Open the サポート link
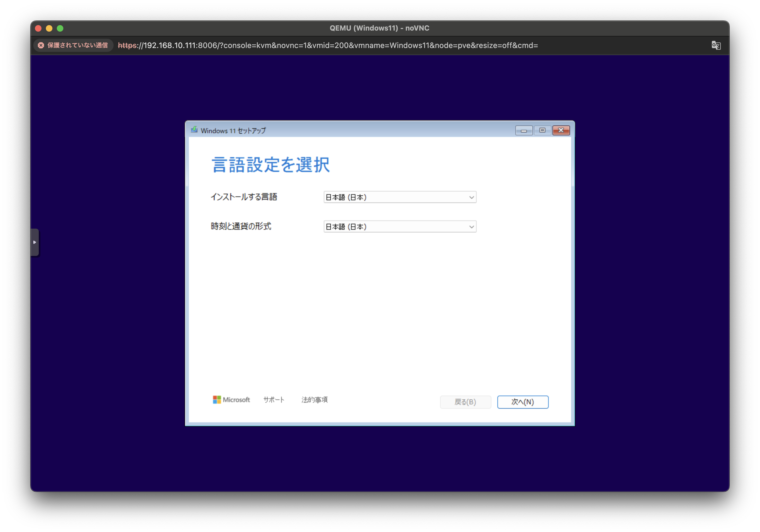 [x=274, y=400]
